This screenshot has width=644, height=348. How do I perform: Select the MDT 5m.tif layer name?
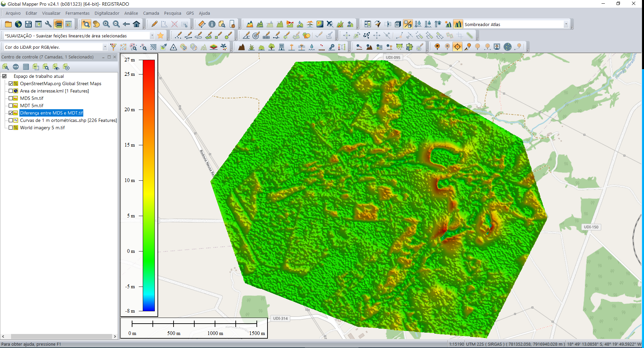pyautogui.click(x=32, y=106)
